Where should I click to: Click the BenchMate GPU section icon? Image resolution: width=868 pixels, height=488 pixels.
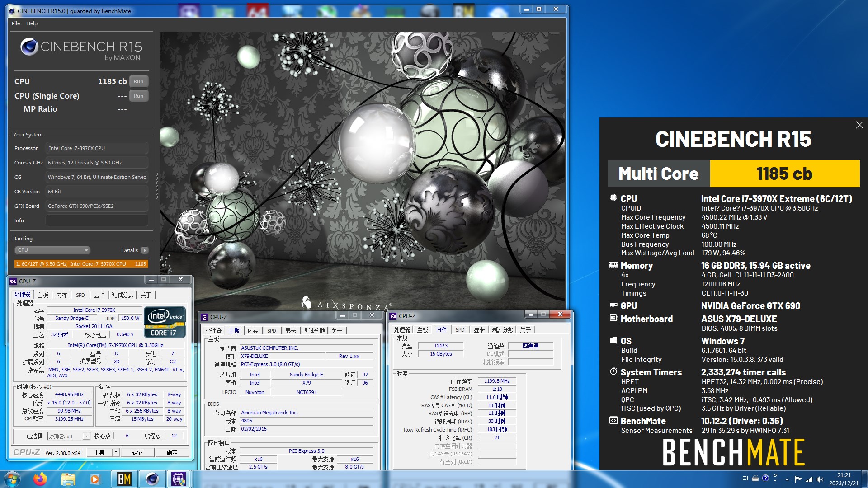(x=613, y=305)
